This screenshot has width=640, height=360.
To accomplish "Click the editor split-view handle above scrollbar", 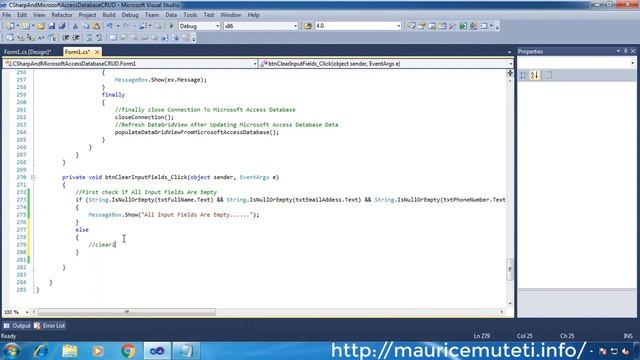I will pyautogui.click(x=510, y=73).
